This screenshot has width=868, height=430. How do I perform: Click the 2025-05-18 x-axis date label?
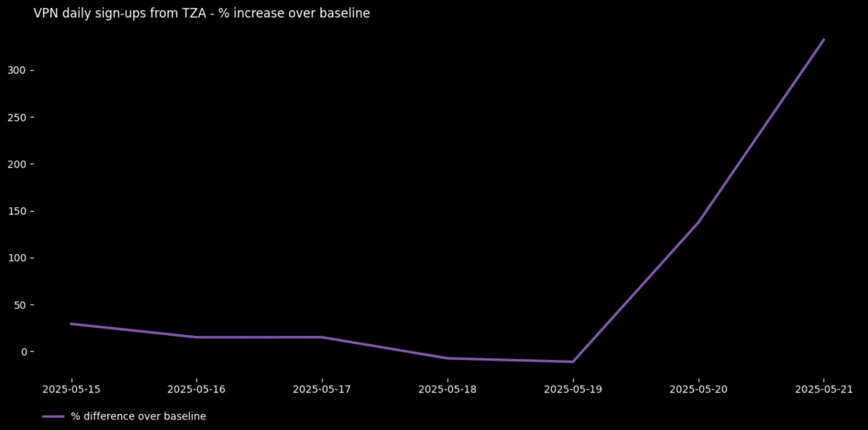coord(448,389)
